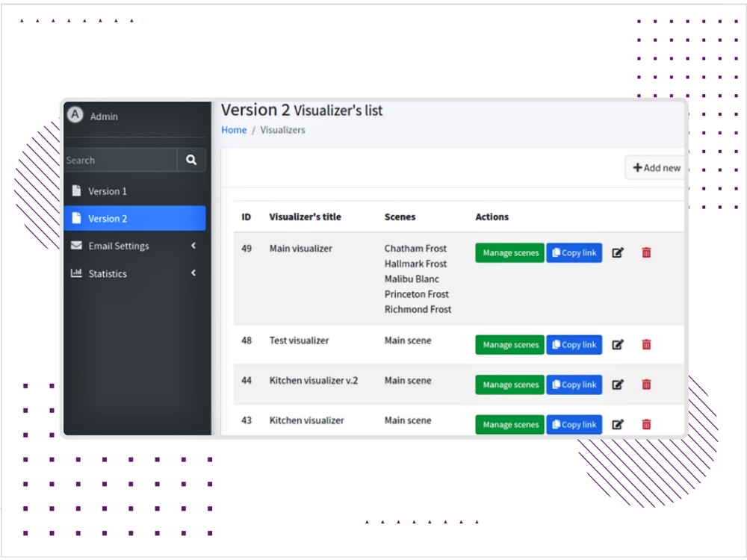Open Statistics menu item
The height and width of the screenshot is (560, 747).
(x=134, y=273)
